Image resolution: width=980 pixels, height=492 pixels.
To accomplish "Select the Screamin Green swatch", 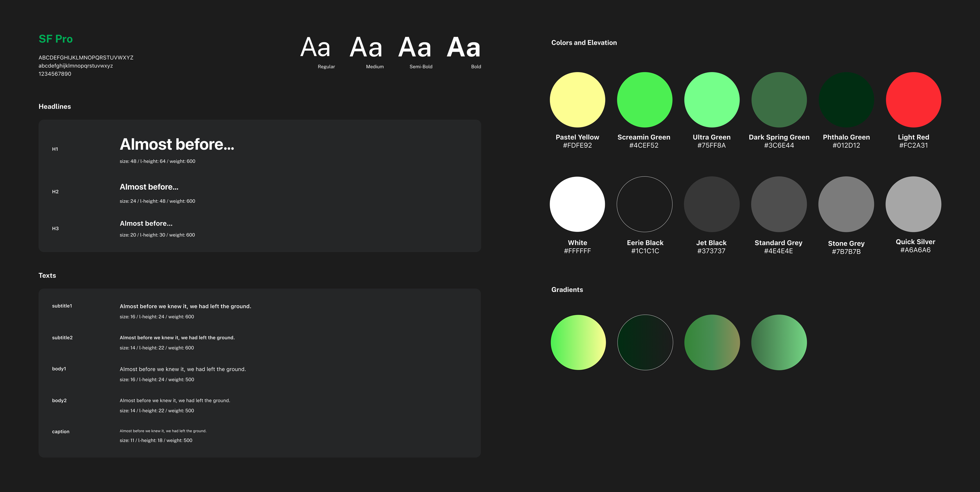I will [x=644, y=99].
